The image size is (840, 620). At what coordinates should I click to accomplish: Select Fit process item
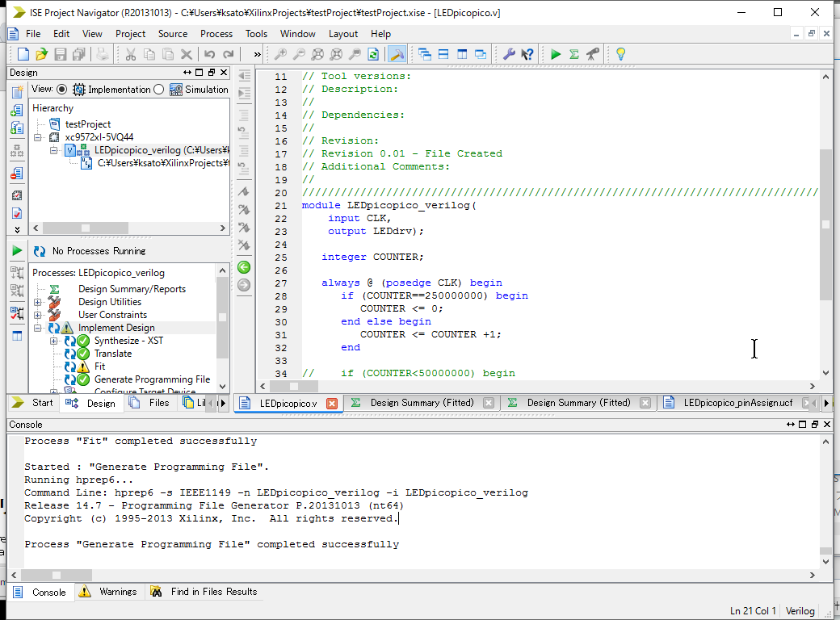(99, 367)
